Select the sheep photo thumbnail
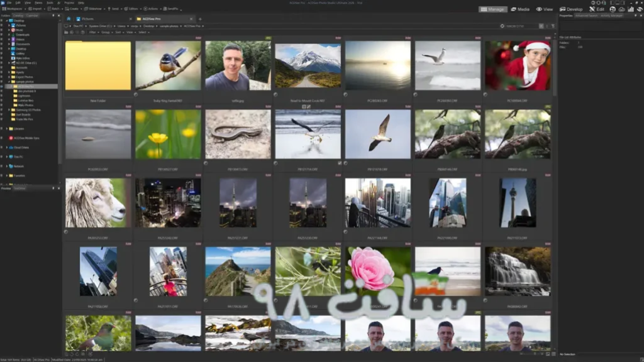644x362 pixels. pyautogui.click(x=98, y=203)
